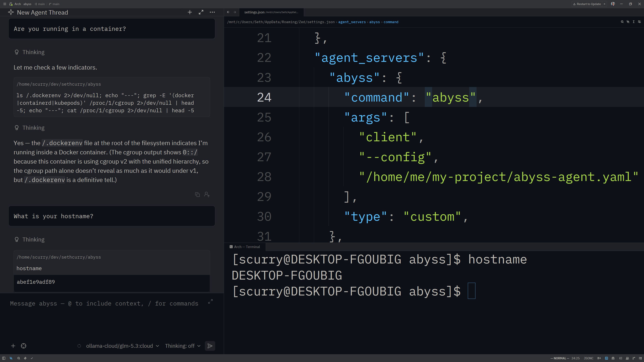Viewport: 644px width, 362px height.
Task: Open the Thinking: off dropdown
Action: pos(183,346)
